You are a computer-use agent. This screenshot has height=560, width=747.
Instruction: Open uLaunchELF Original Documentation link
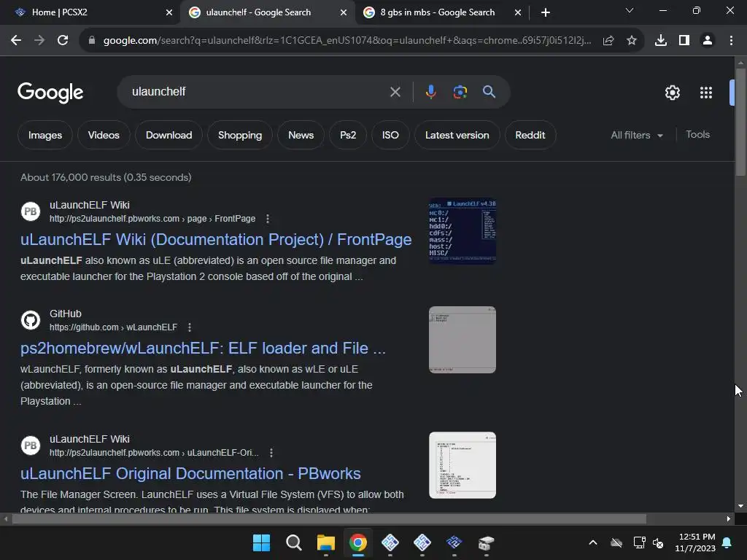coord(190,474)
